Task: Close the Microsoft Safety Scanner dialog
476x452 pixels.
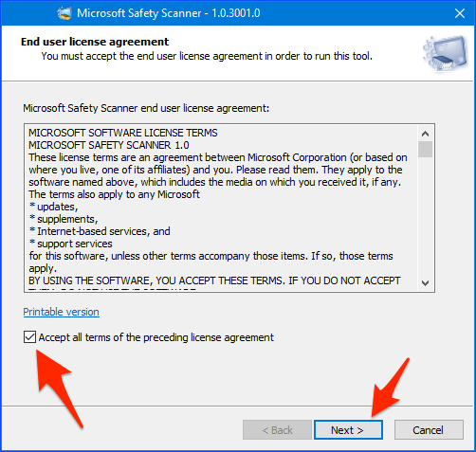Action: point(460,13)
